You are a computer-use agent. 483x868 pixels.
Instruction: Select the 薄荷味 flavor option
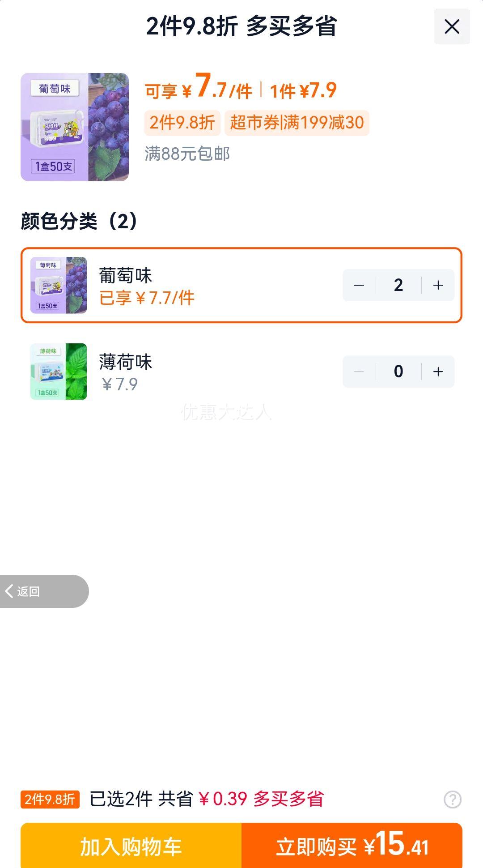click(x=241, y=372)
